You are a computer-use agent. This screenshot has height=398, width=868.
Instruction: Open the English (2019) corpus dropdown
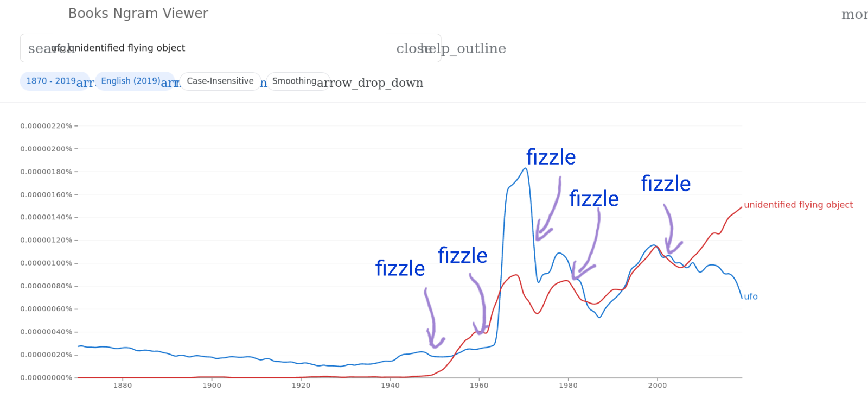point(130,81)
